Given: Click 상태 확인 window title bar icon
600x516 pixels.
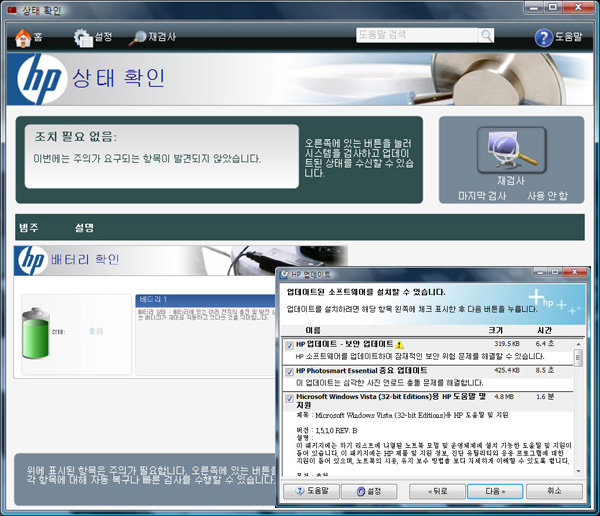Looking at the screenshot, I should click(12, 10).
